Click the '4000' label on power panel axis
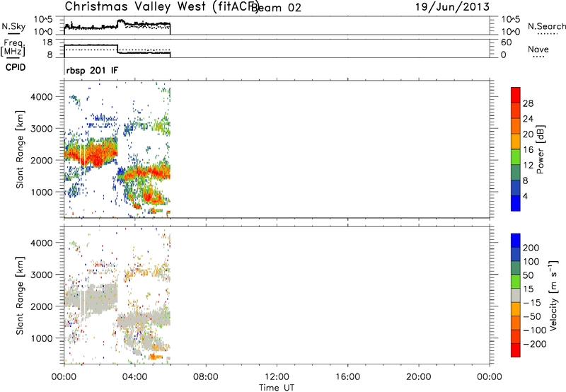This screenshot has height=392, width=566. (x=41, y=97)
